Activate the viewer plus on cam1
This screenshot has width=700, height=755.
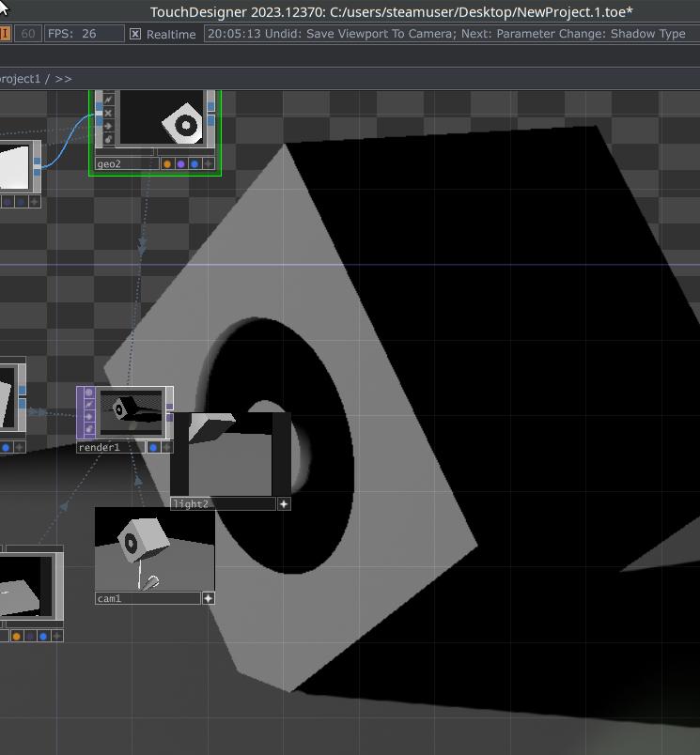point(209,598)
